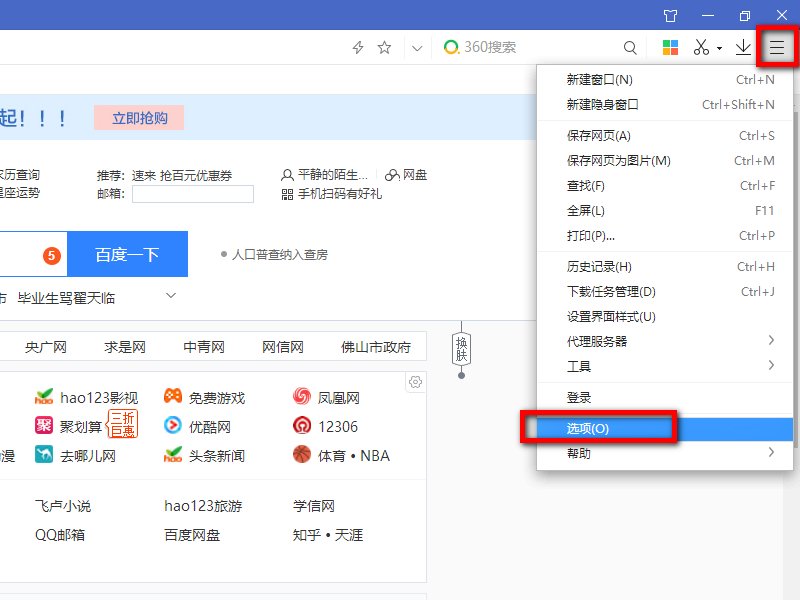Click inside the 邮箱 input field
The image size is (800, 600).
[x=192, y=195]
